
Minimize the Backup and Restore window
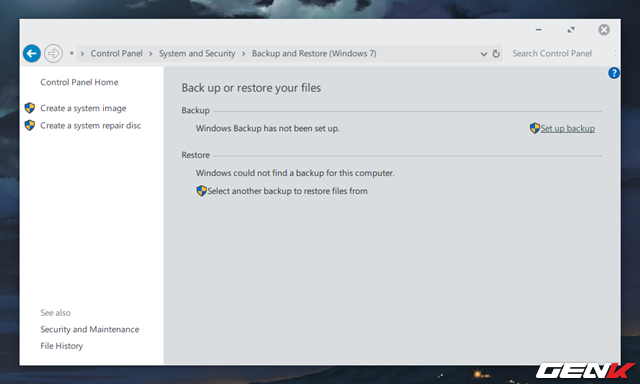[x=538, y=29]
